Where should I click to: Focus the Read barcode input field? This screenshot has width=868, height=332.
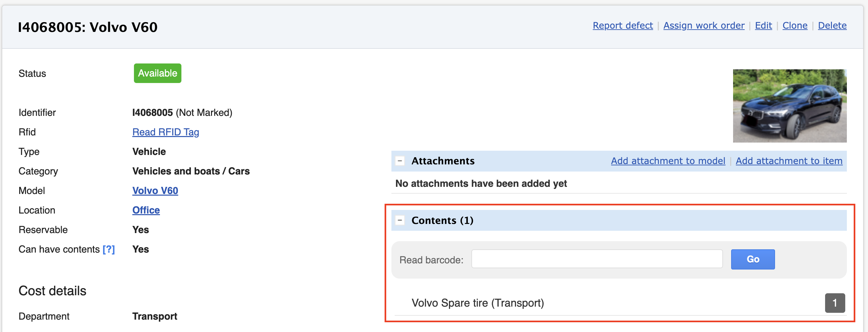pos(597,259)
